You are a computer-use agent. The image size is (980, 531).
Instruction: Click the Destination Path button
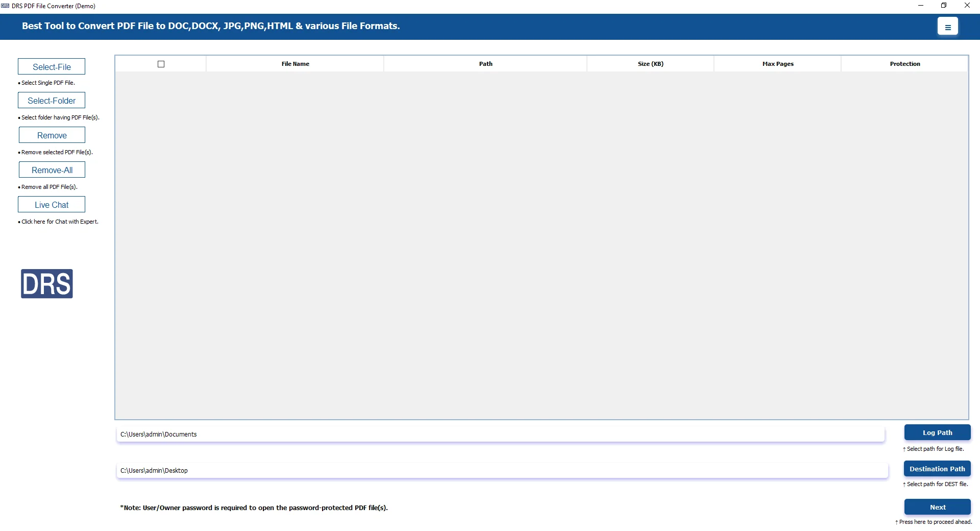937,469
